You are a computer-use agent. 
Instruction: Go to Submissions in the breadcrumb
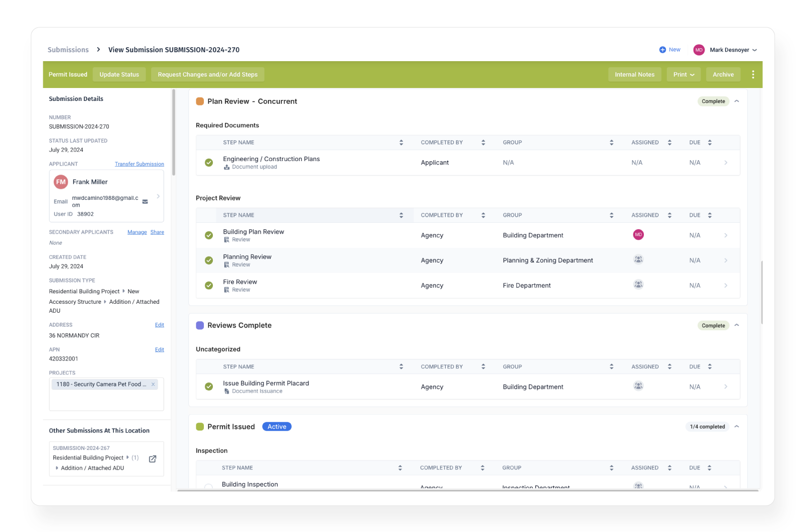[x=68, y=50]
